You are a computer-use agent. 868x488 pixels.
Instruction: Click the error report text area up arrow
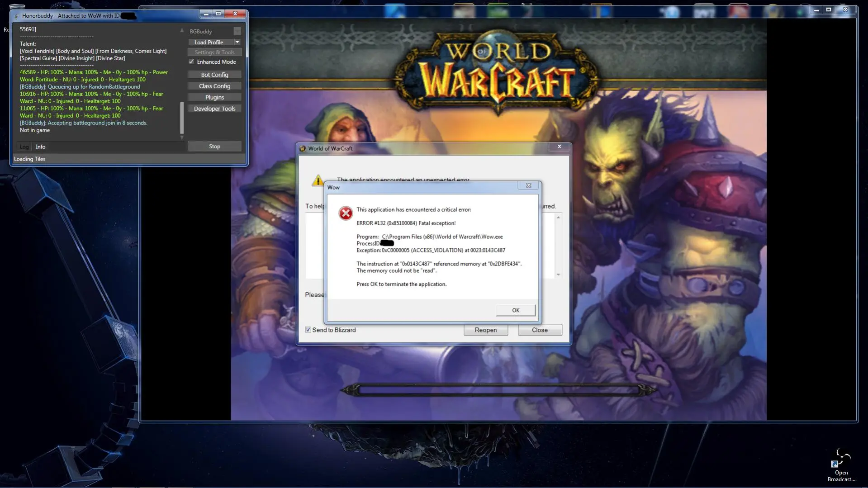[558, 218]
